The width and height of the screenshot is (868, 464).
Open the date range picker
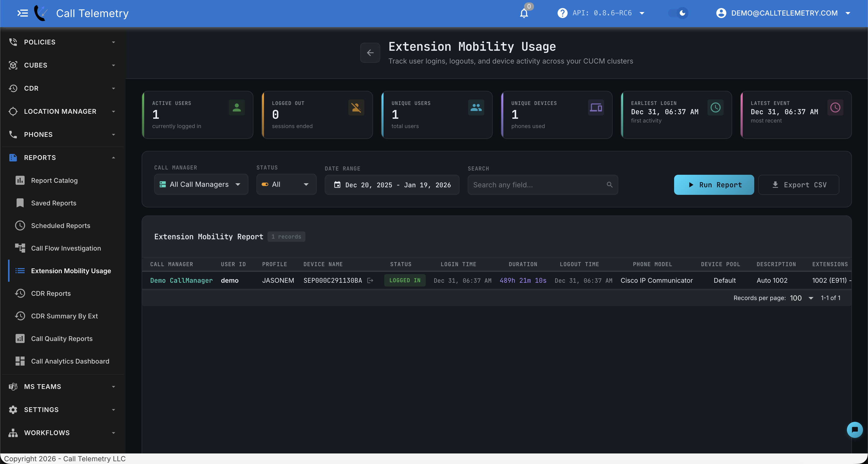[x=392, y=185]
